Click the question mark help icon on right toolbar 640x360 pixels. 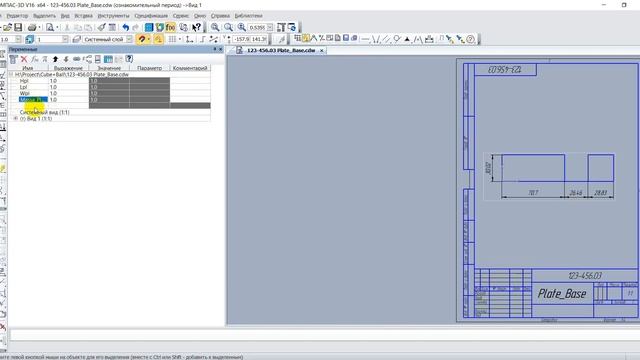click(471, 39)
